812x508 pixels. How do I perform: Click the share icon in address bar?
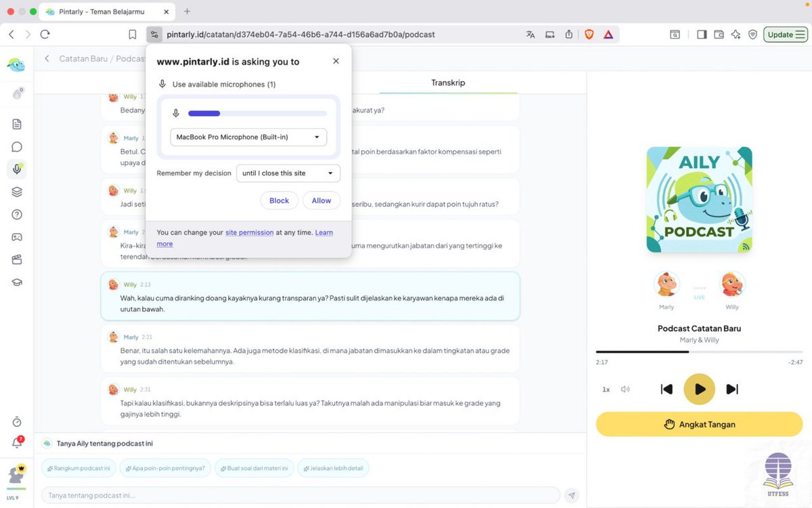point(569,34)
